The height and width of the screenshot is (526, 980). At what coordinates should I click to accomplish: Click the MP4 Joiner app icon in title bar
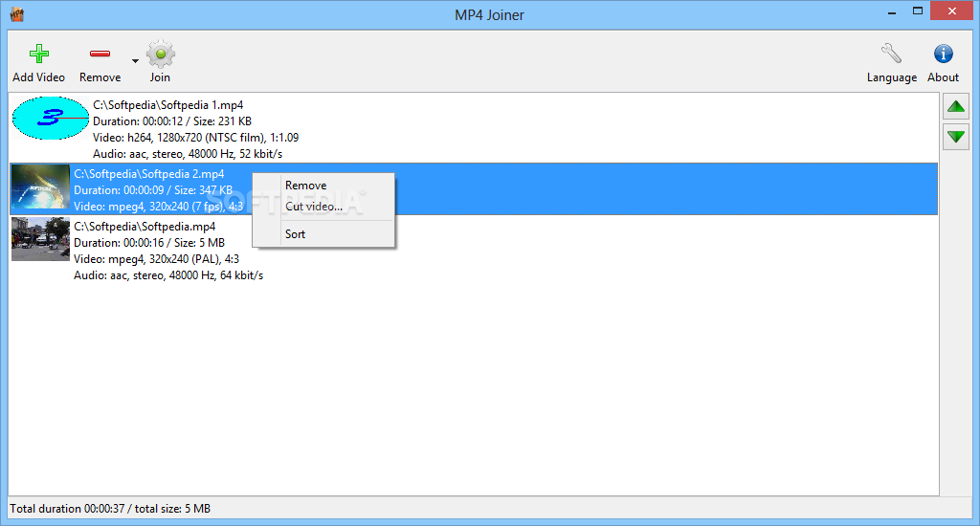17,13
